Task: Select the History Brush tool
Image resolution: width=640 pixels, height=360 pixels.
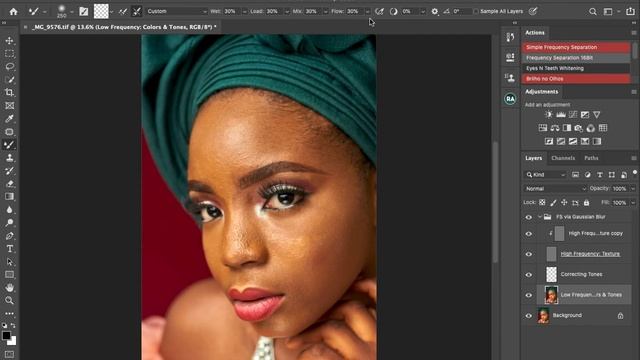Action: [x=9, y=171]
